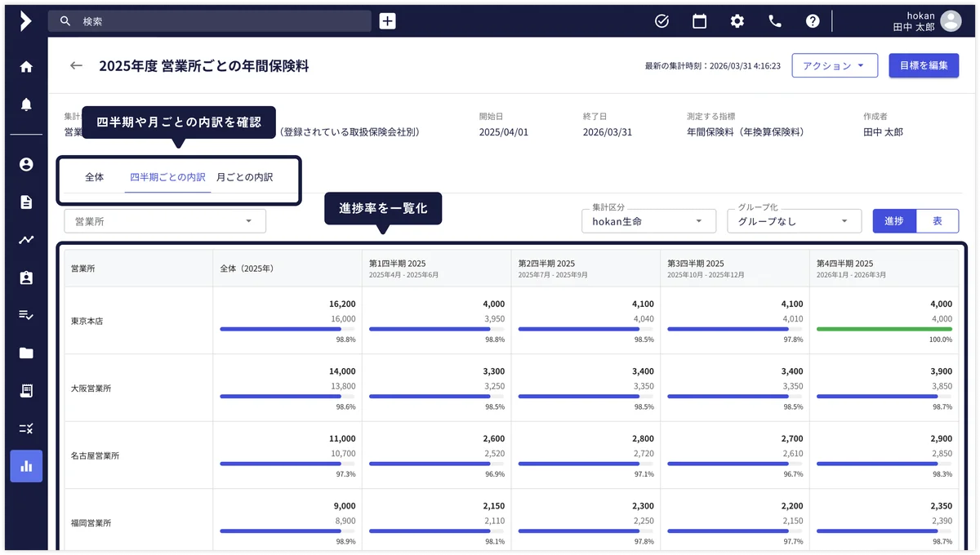This screenshot has width=980, height=555.
Task: Open the 集計区分 hokan生命 dropdown
Action: tap(648, 220)
